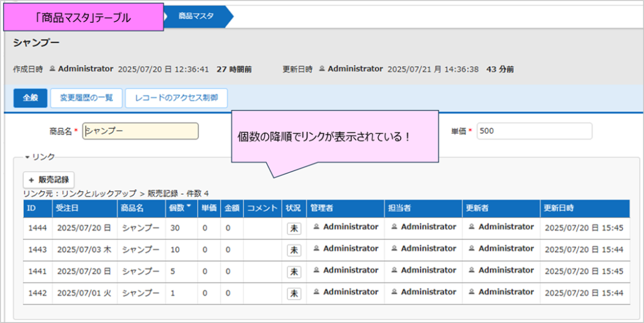644x323 pixels.
Task: Click 更新日時 15:44 in row 1442
Action: 584,293
